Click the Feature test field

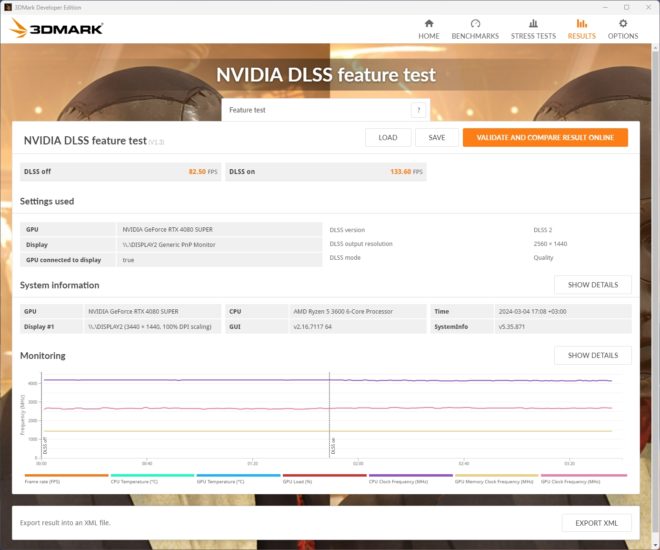point(326,110)
